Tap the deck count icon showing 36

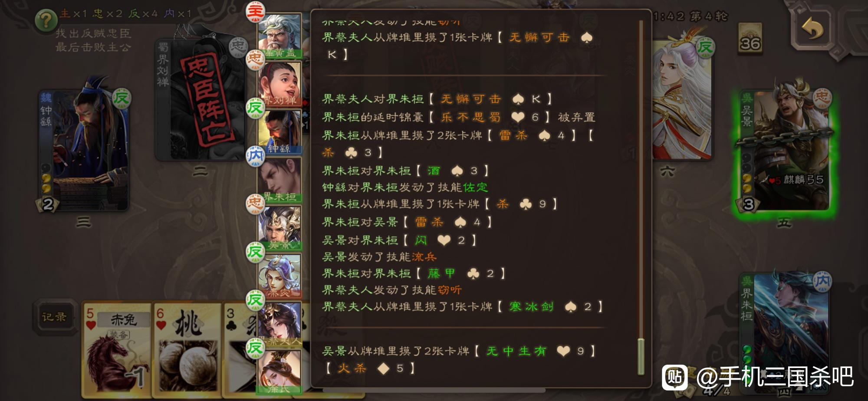[750, 39]
